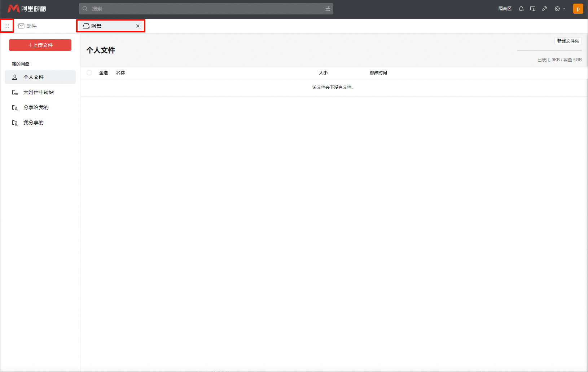
Task: Click the magnifier icon in search bar
Action: 85,9
